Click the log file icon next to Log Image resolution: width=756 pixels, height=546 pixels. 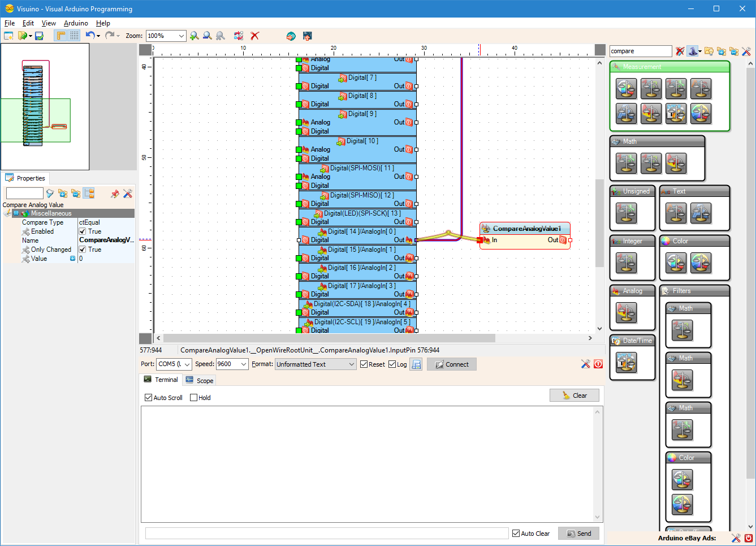[416, 364]
